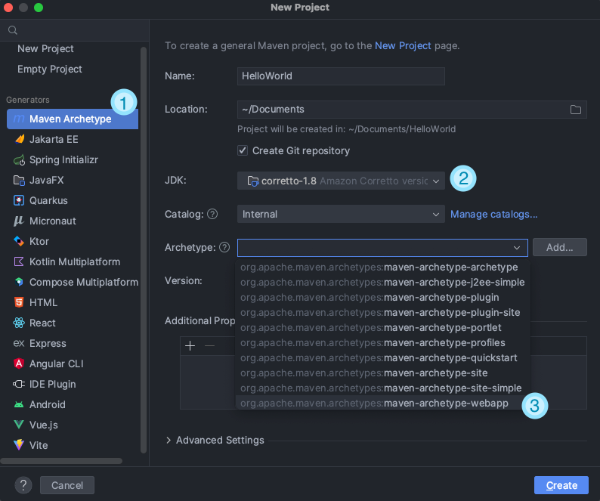The width and height of the screenshot is (600, 501).
Task: Choose maven-archetype-webapp entry
Action: (x=383, y=403)
